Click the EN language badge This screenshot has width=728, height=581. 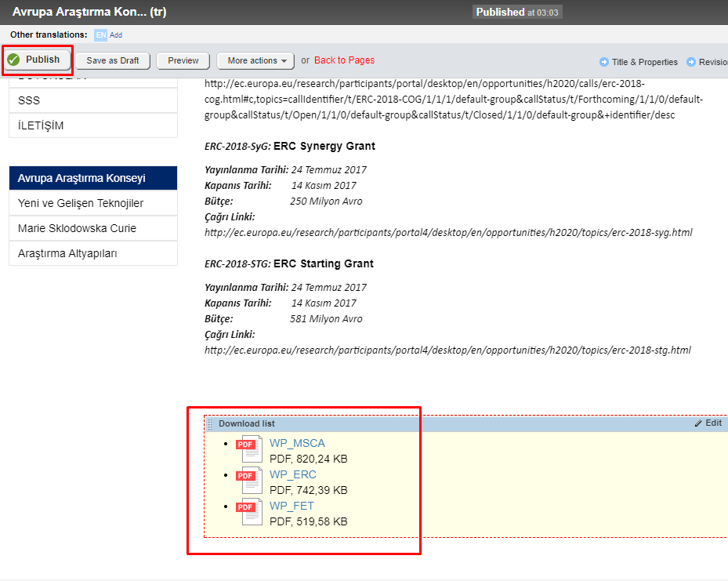pos(101,35)
